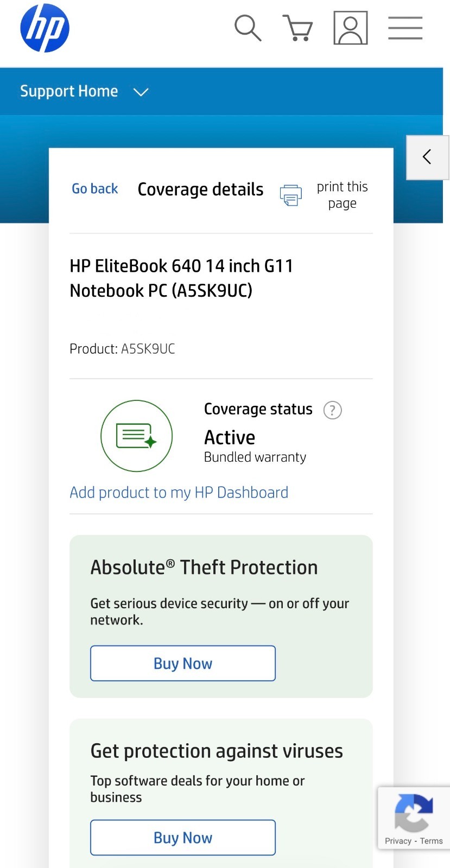Buy Now for Absolute Theft Protection
450x868 pixels.
pyautogui.click(x=183, y=663)
